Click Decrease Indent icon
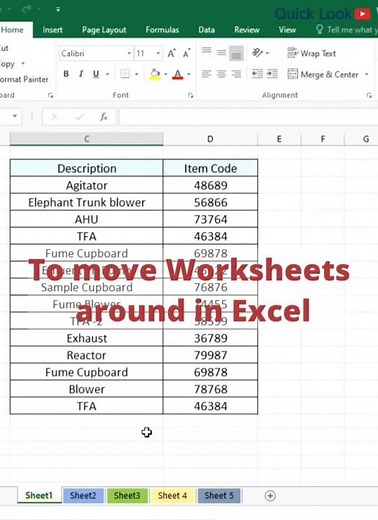 pyautogui.click(x=257, y=74)
